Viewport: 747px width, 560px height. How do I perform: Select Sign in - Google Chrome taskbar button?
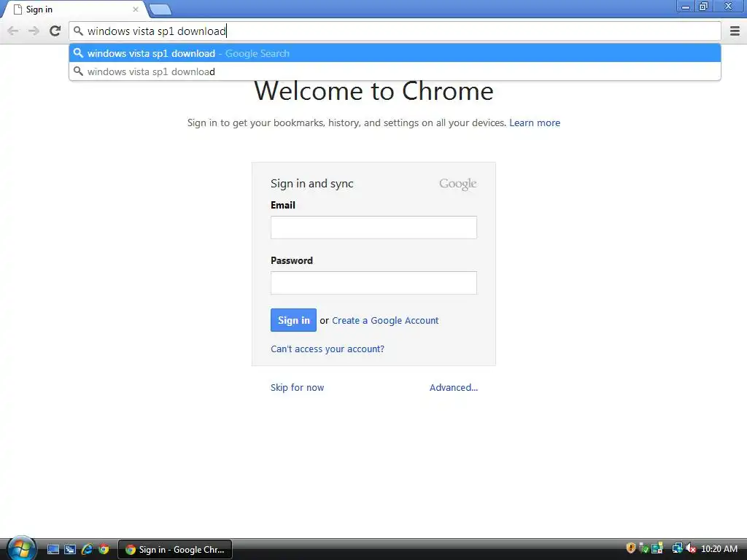(175, 550)
